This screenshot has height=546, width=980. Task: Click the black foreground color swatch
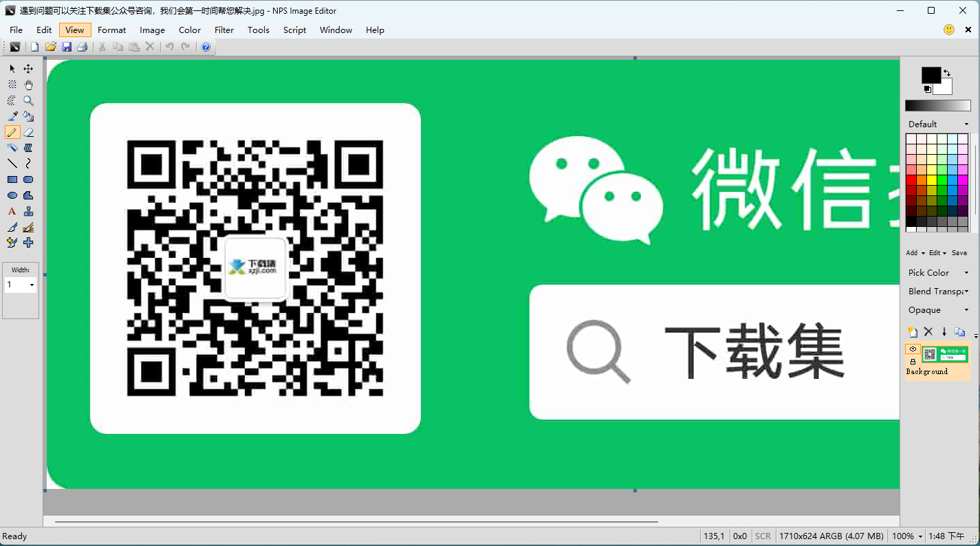click(x=931, y=76)
